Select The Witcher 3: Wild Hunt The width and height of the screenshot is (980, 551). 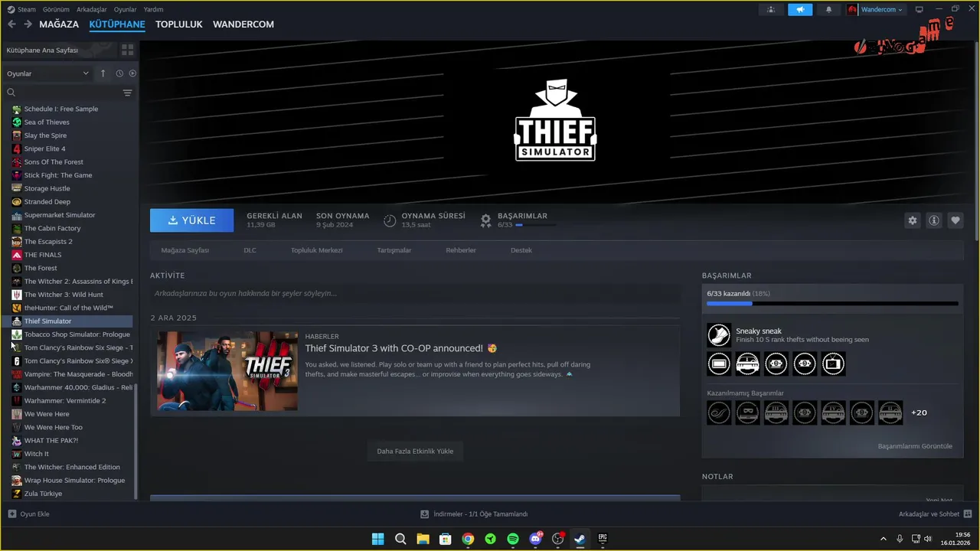pos(64,295)
